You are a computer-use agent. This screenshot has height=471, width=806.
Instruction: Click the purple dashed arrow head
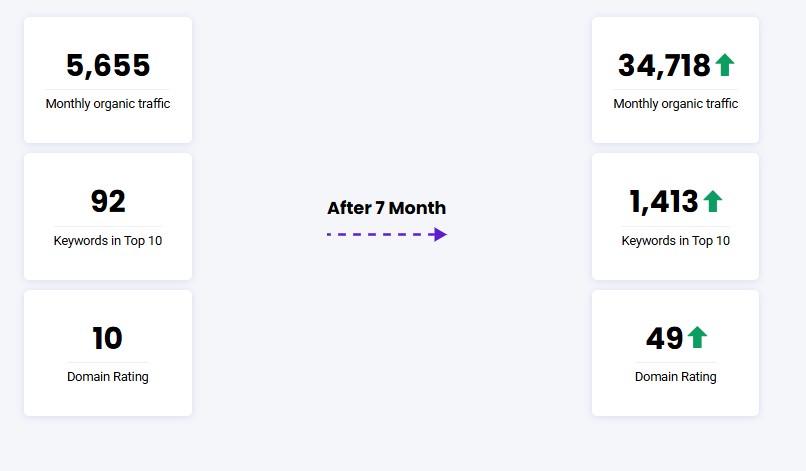438,234
